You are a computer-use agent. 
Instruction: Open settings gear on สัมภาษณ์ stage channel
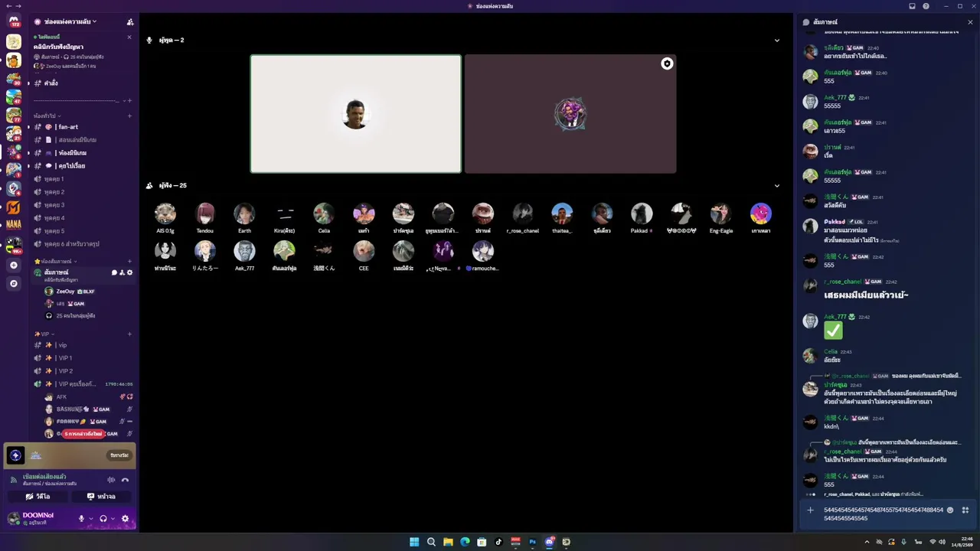(x=129, y=272)
